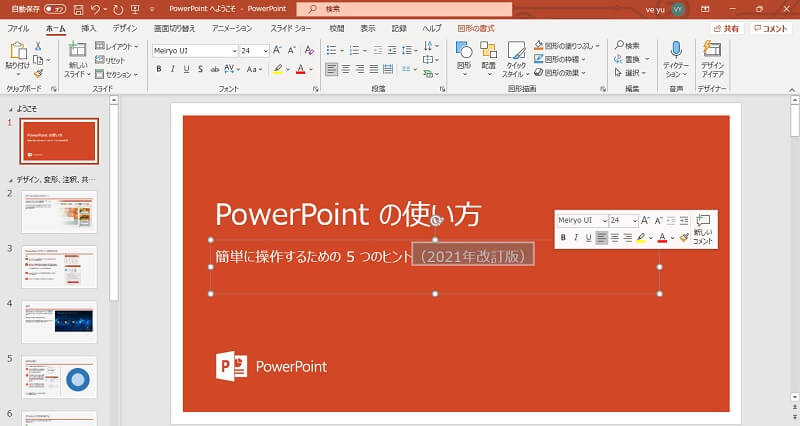This screenshot has height=426, width=800.
Task: Click the 検索 search box in the title bar
Action: (x=405, y=9)
